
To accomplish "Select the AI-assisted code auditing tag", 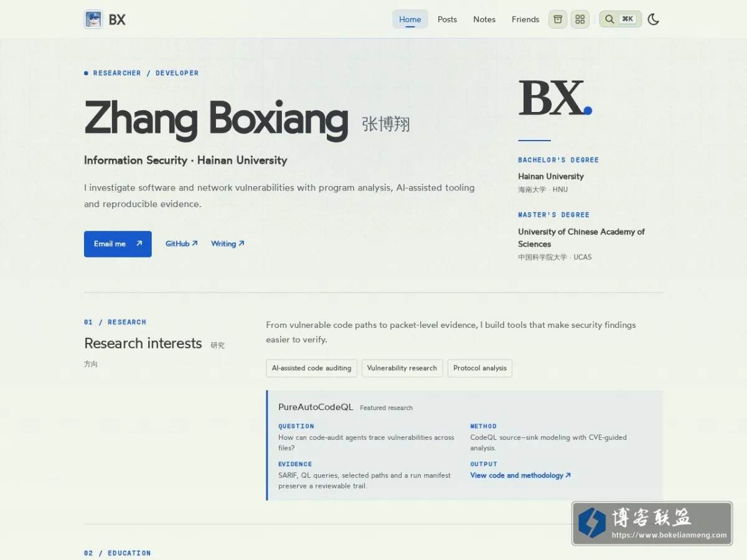I will [311, 368].
